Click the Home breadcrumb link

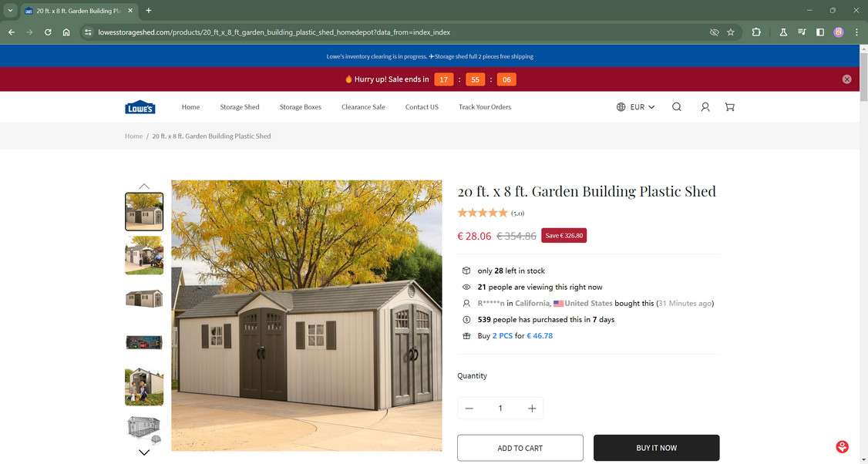click(133, 136)
